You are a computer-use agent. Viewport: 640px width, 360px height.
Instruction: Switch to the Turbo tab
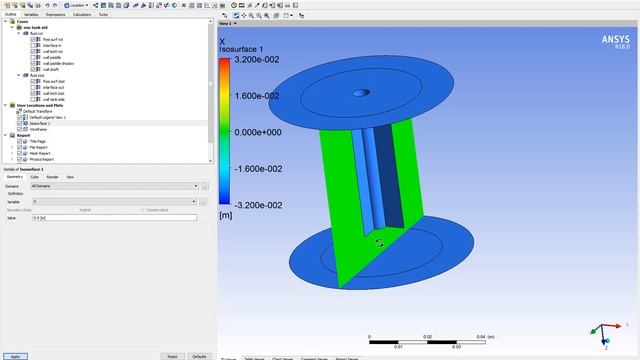(103, 14)
